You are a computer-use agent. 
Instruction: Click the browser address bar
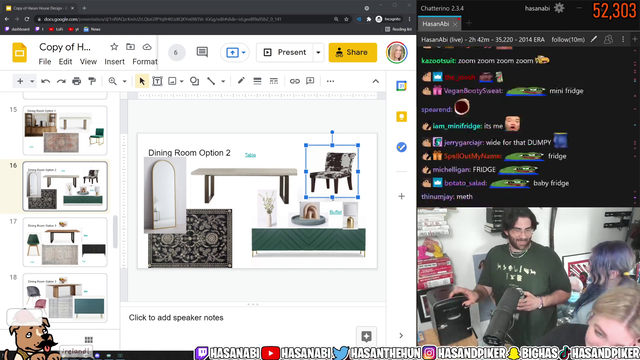click(x=184, y=19)
